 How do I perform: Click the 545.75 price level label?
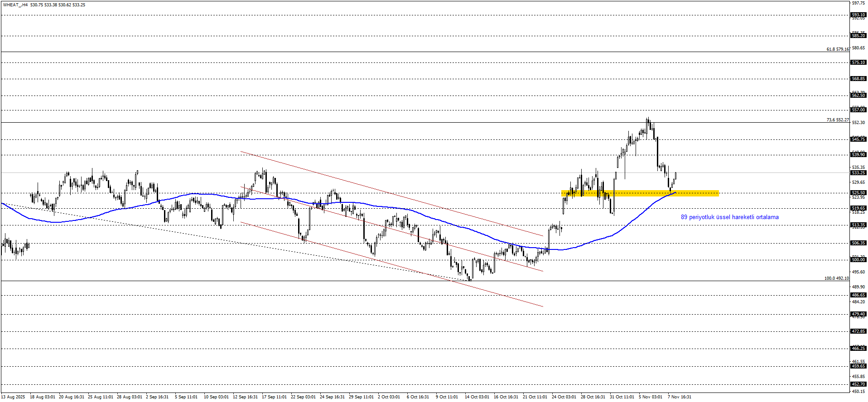point(858,139)
